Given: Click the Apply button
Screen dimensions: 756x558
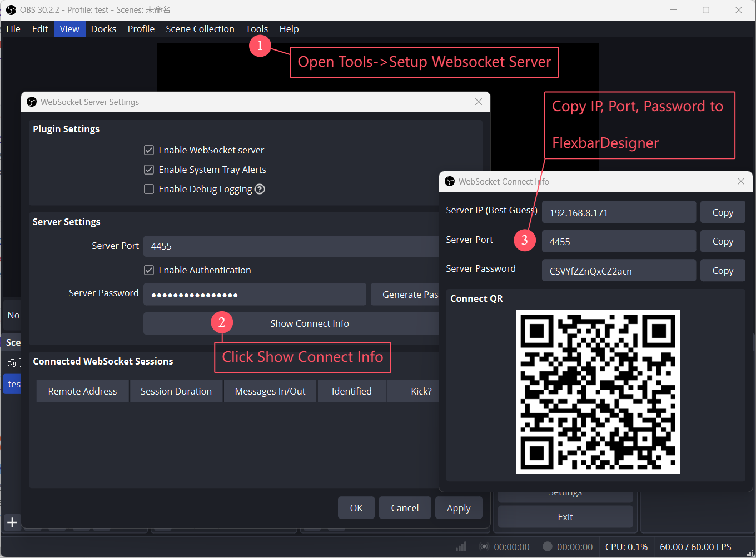Looking at the screenshot, I should coord(459,508).
